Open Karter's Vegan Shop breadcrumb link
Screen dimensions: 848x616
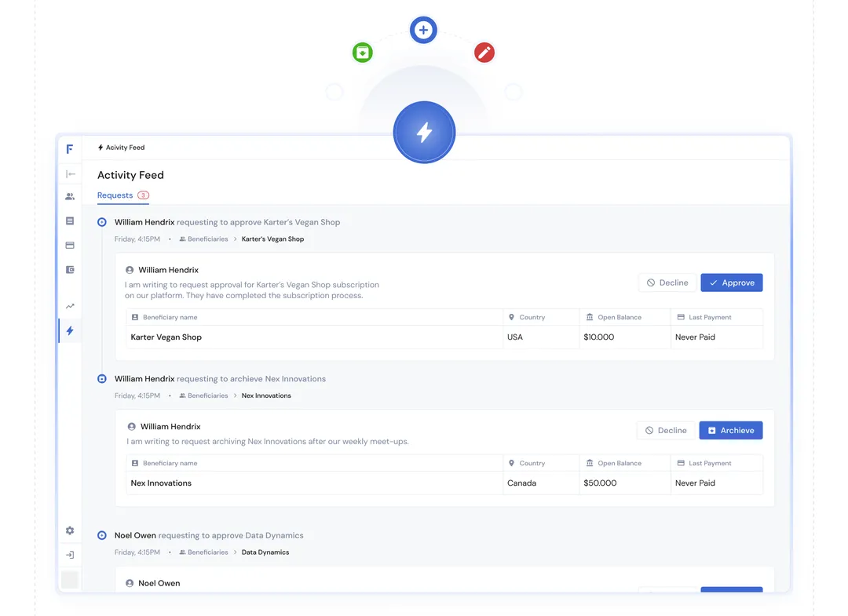click(x=272, y=239)
